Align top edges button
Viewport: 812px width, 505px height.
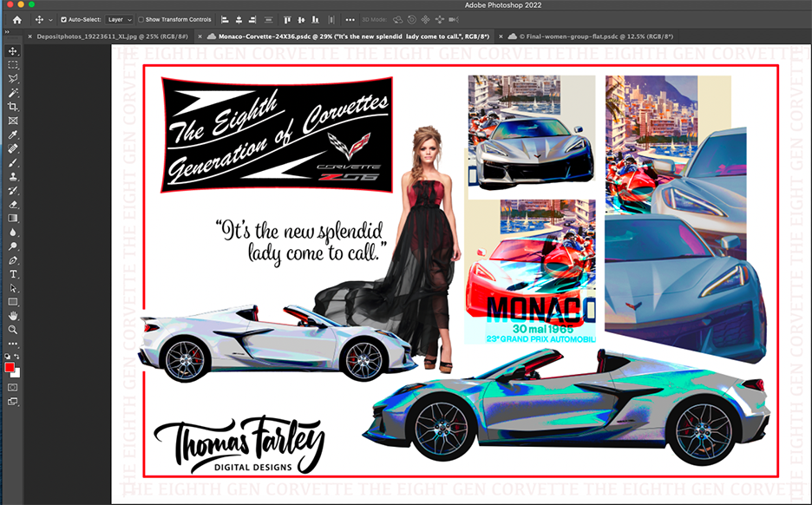[287, 20]
